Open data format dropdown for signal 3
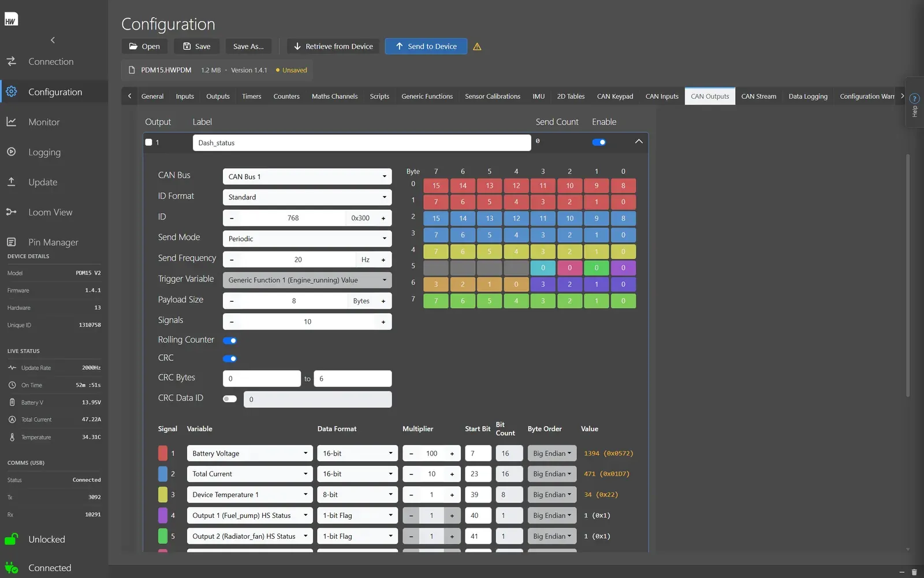This screenshot has width=924, height=578. 357,495
